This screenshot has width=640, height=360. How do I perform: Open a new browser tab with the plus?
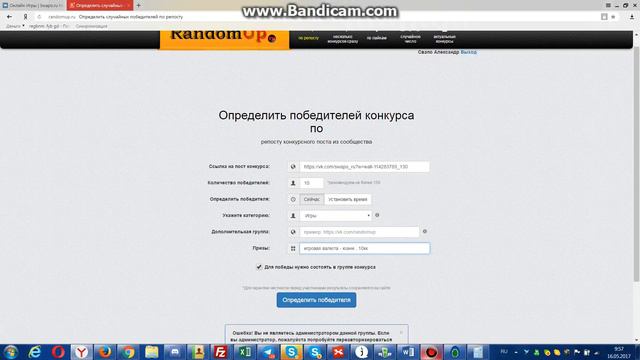[138, 5]
